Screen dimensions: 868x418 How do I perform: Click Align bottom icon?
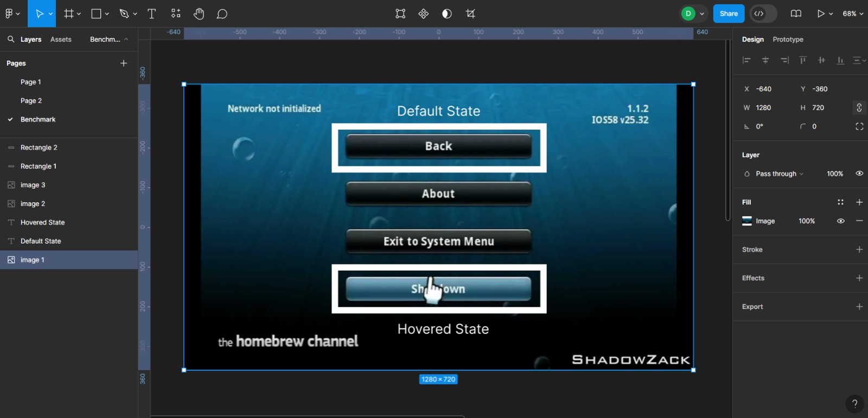pos(840,60)
